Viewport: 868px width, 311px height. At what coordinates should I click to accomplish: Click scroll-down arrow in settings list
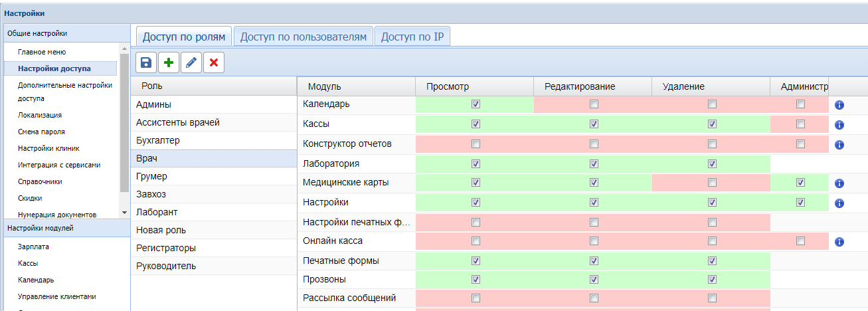click(124, 213)
